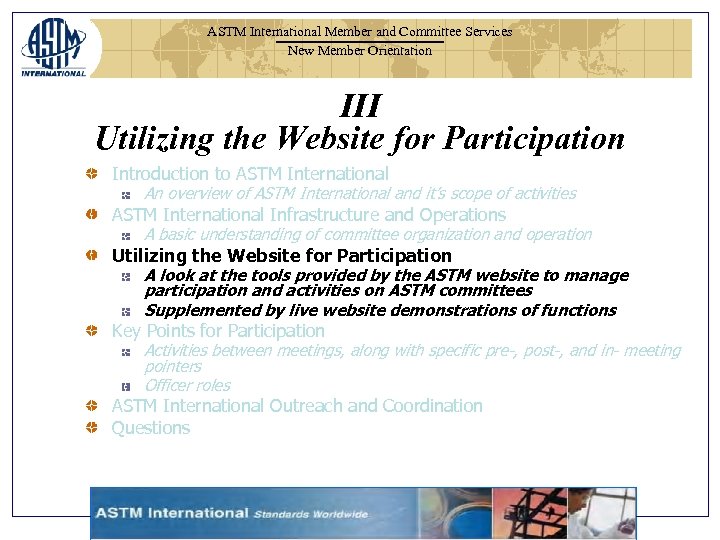Viewport: 720px width, 540px height.
Task: Click the small square bullet beside "Supplemented by live website"
Action: click(x=126, y=312)
